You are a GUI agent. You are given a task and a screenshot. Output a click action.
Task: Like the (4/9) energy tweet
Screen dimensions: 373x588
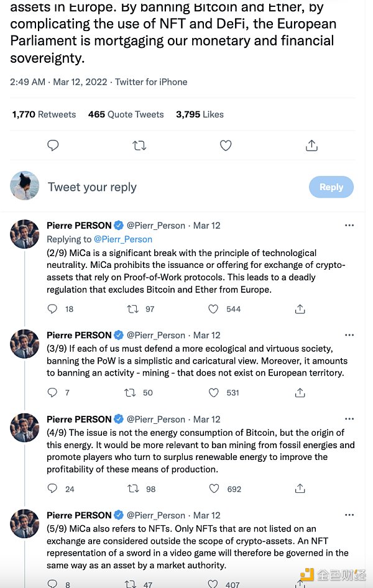pos(213,489)
